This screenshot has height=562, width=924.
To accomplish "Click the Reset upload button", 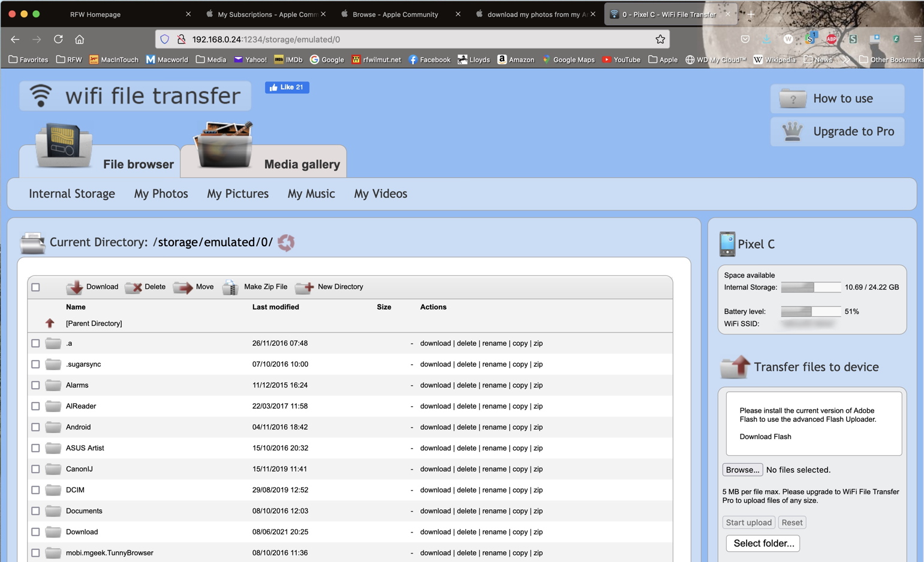I will point(792,522).
